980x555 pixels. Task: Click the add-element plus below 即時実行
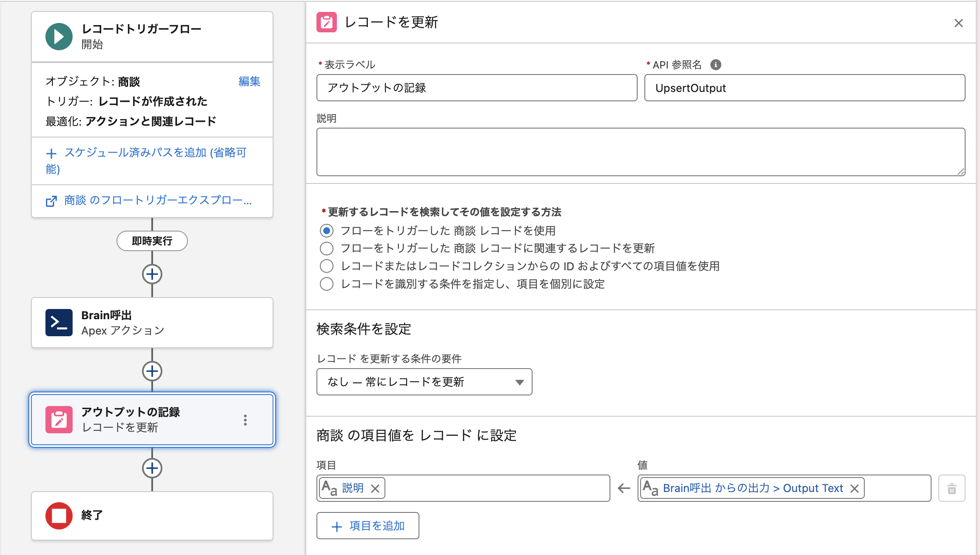tap(152, 275)
